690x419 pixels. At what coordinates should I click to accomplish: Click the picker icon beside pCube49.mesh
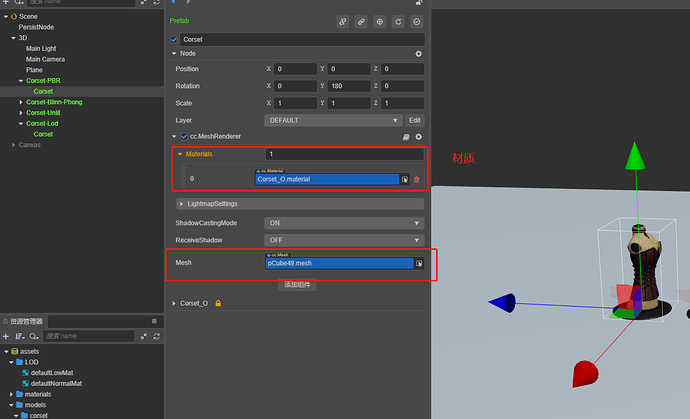(x=419, y=263)
